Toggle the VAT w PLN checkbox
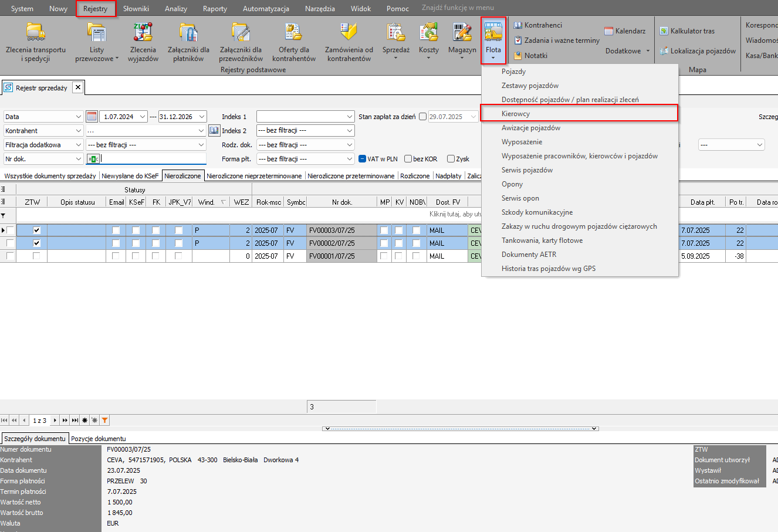The height and width of the screenshot is (532, 778). [363, 159]
